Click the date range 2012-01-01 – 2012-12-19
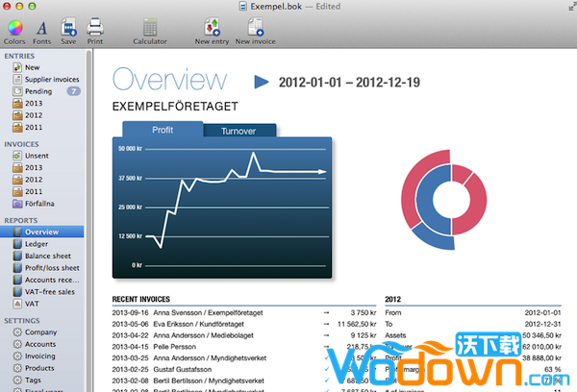This screenshot has height=392, width=577. pos(349,83)
